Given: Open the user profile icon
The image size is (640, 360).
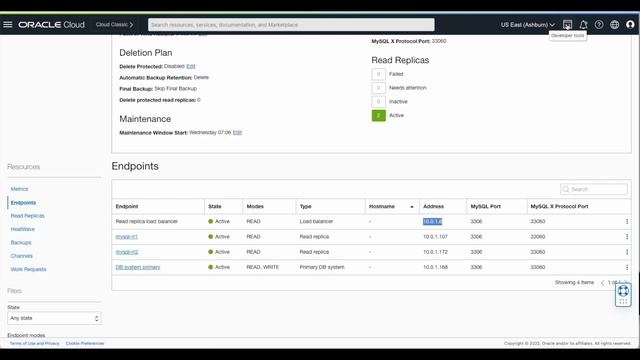Looking at the screenshot, I should [x=630, y=24].
